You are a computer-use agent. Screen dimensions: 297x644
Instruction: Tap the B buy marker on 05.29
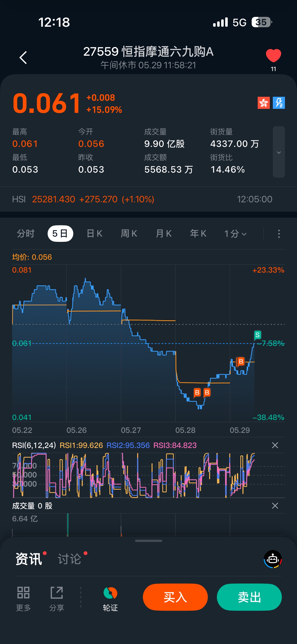tap(241, 361)
